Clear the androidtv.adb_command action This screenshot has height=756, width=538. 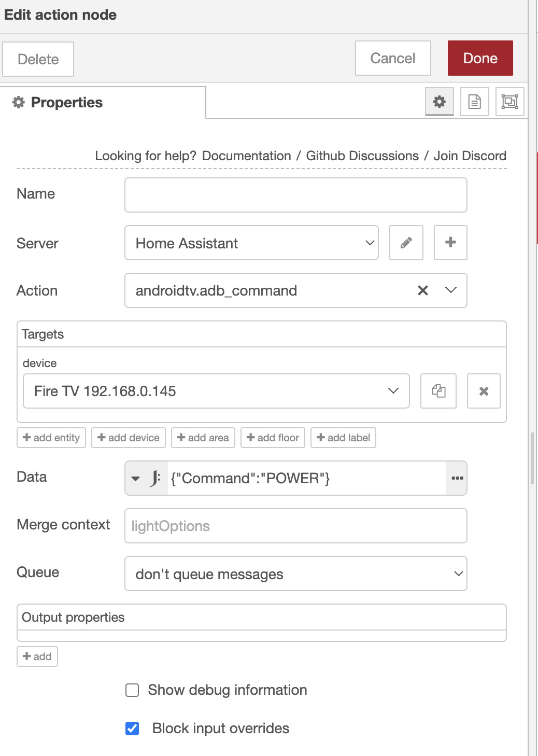click(x=422, y=290)
